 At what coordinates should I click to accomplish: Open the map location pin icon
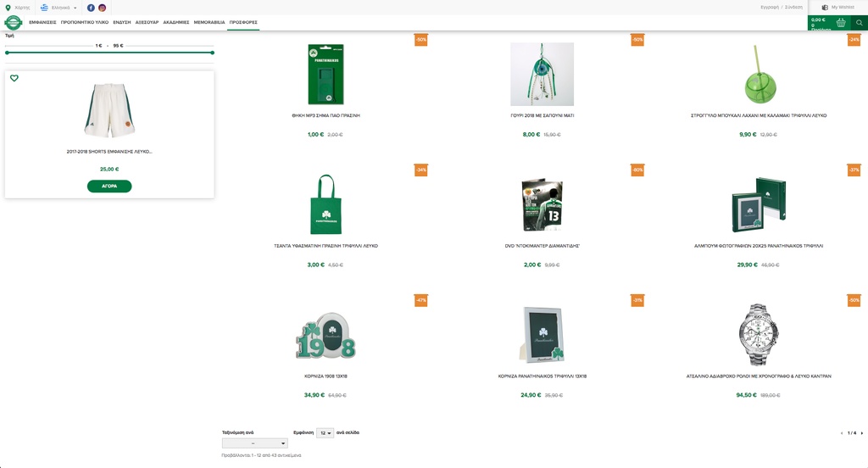(x=8, y=8)
